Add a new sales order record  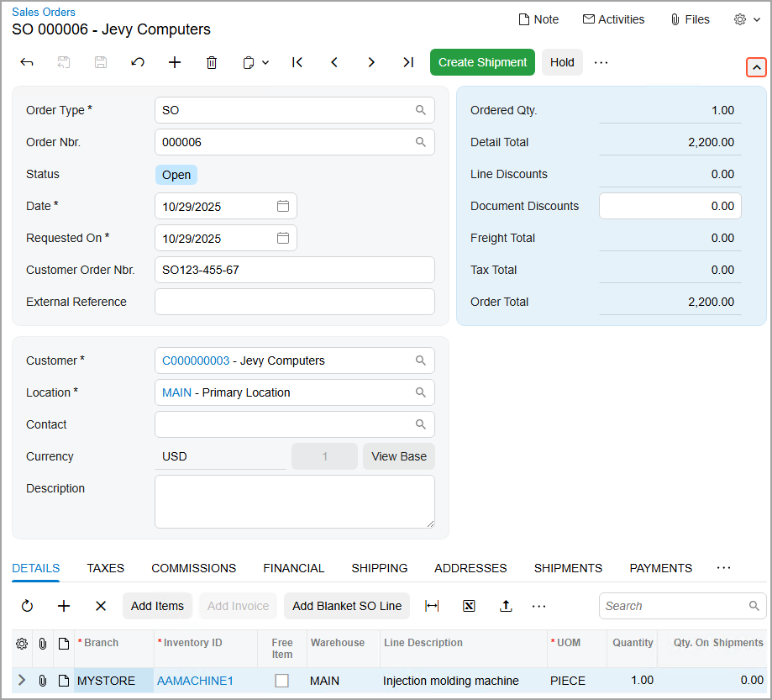(x=175, y=62)
